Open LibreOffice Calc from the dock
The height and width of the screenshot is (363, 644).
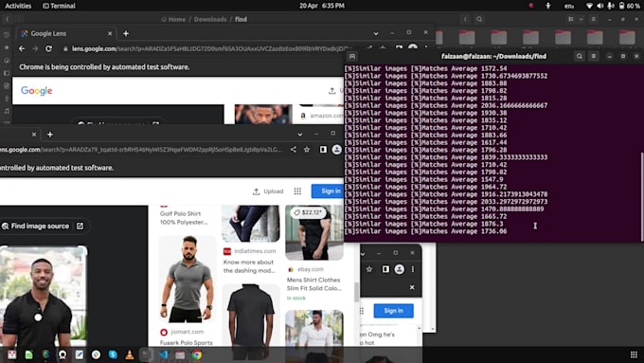pyautogui.click(x=28, y=354)
